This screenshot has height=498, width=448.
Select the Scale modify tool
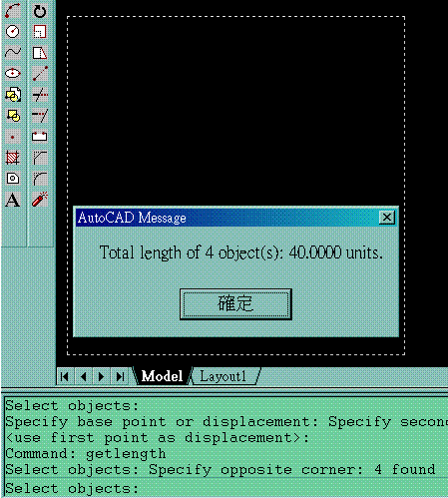(40, 32)
